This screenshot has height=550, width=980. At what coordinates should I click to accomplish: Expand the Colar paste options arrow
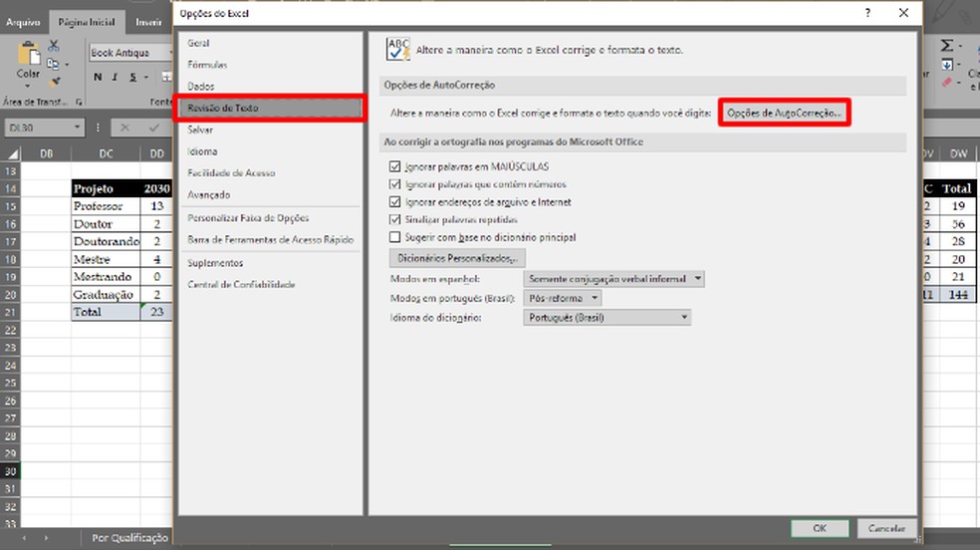point(28,87)
